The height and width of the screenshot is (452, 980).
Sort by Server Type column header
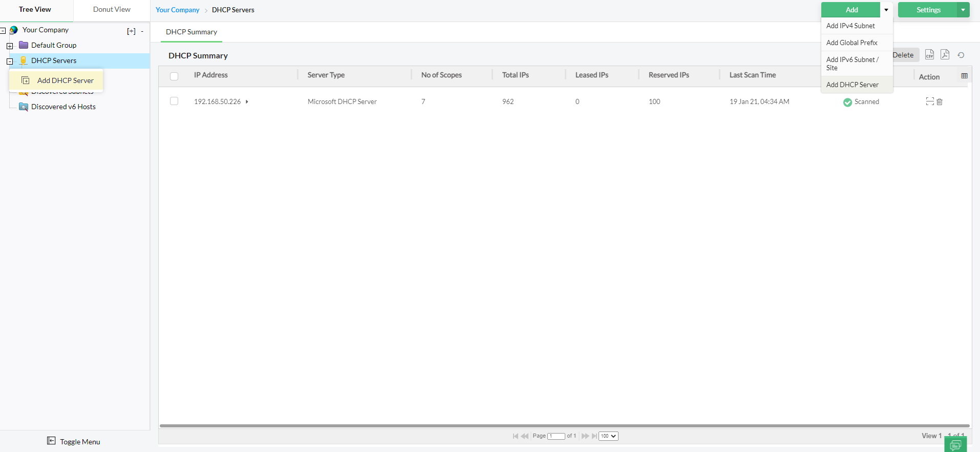click(326, 75)
